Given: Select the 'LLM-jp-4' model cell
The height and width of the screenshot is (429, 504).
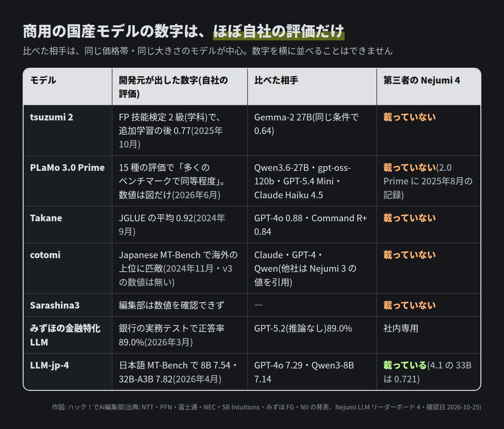Looking at the screenshot, I should 68,372.
